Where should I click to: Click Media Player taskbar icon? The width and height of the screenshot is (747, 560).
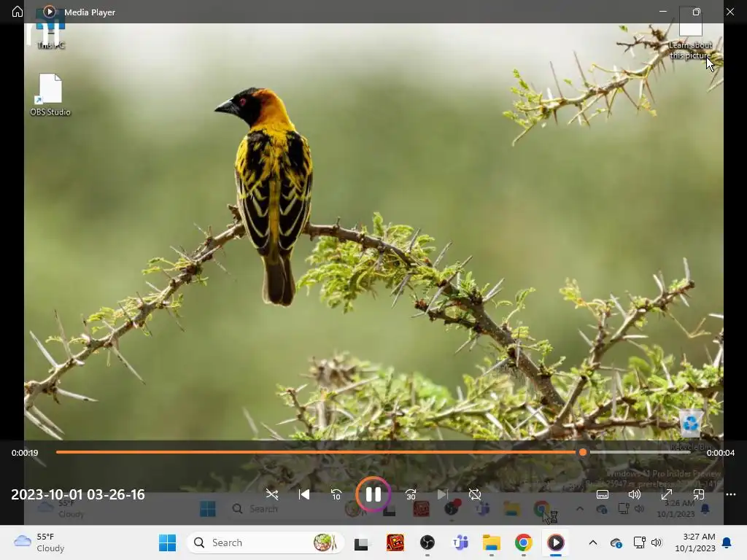555,542
